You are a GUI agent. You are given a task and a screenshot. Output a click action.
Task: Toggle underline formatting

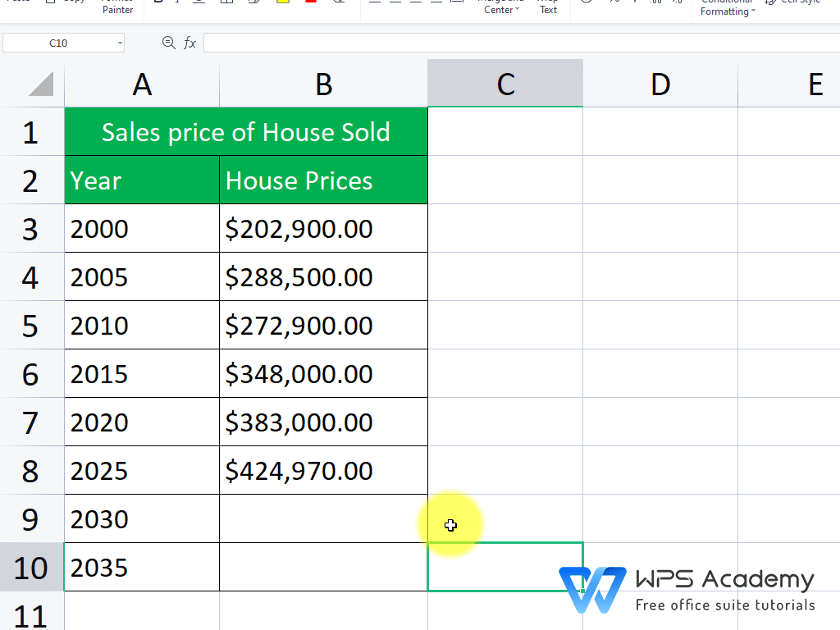(x=197, y=3)
